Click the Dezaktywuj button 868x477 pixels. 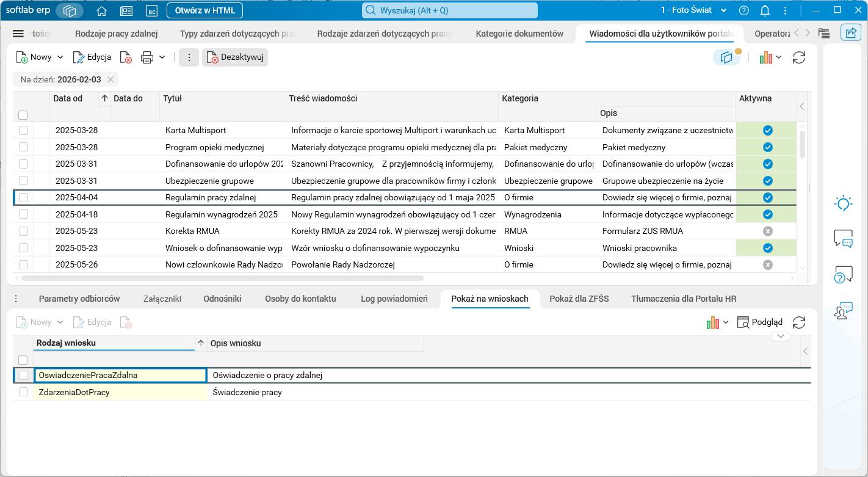[235, 57]
